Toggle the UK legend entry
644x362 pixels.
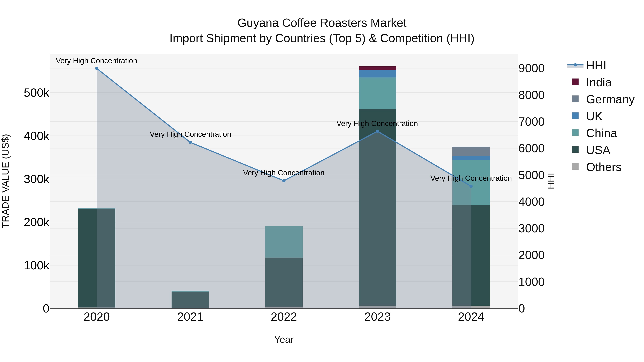587,116
